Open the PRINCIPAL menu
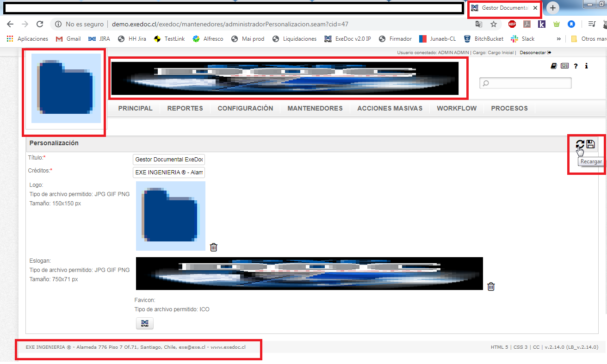Image resolution: width=607 pixels, height=364 pixels. pyautogui.click(x=136, y=108)
